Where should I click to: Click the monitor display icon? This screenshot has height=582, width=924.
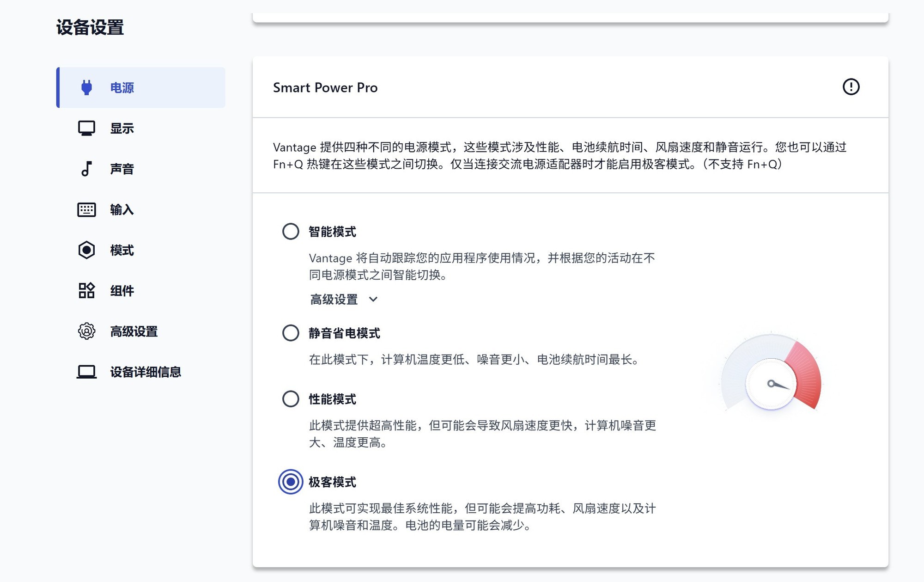[86, 128]
